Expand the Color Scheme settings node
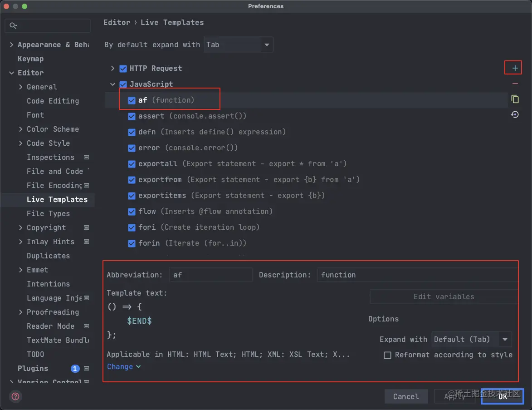Viewport: 532px width, 410px height. (x=21, y=129)
